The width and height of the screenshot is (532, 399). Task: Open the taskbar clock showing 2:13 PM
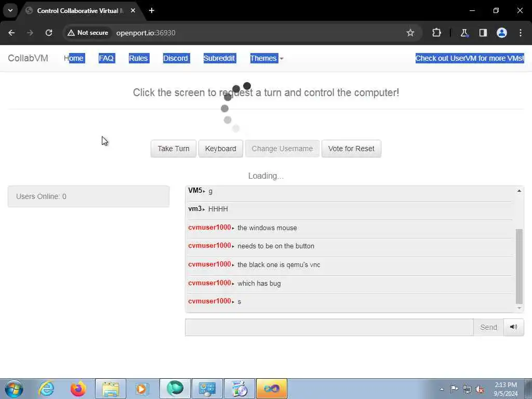pos(506,389)
